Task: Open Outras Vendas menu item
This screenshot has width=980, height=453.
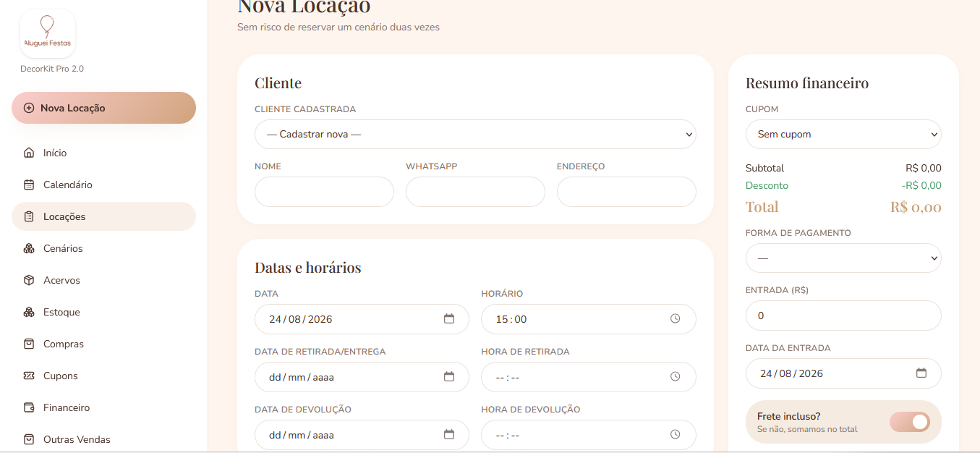Action: [103, 439]
